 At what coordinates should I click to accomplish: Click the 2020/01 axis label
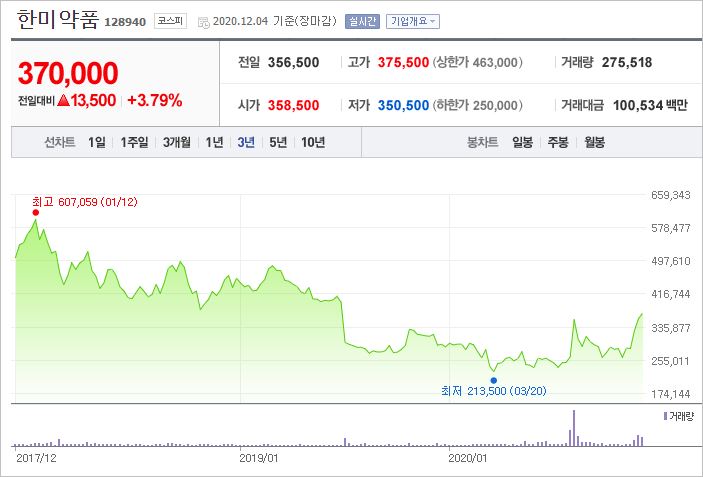[x=468, y=458]
